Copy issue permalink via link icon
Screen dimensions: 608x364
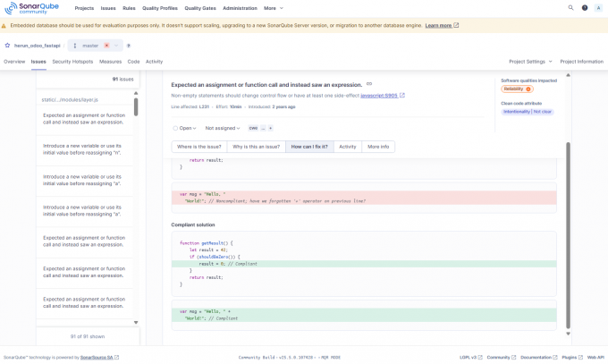(369, 84)
